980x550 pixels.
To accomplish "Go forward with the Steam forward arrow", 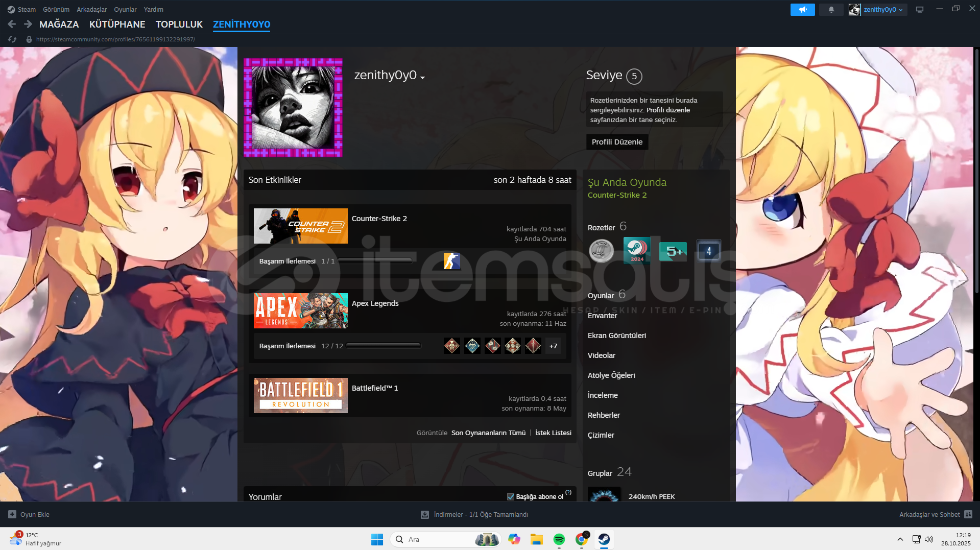I will click(x=28, y=24).
